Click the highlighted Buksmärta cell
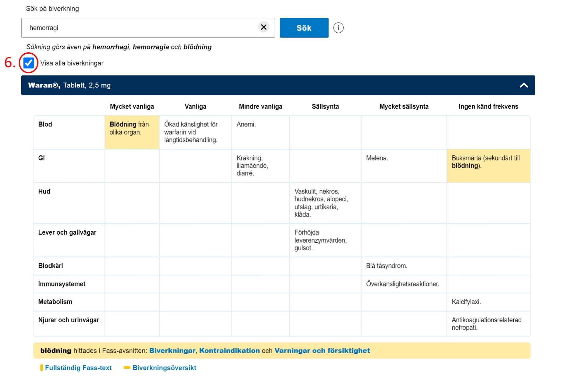Screen dimensions: 585x392 (488, 166)
